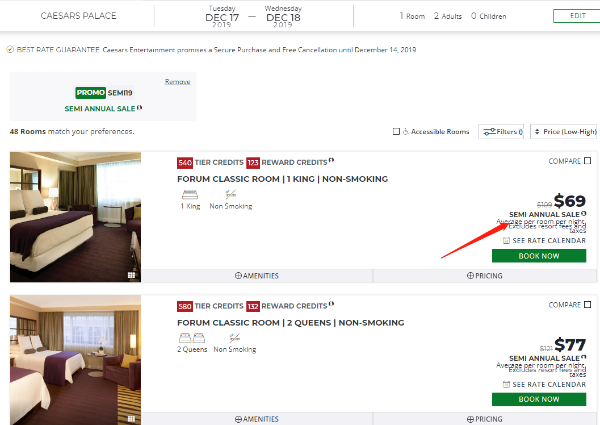This screenshot has width=600, height=425.
Task: Open the Price (Low-High) sort dropdown
Action: tap(563, 132)
